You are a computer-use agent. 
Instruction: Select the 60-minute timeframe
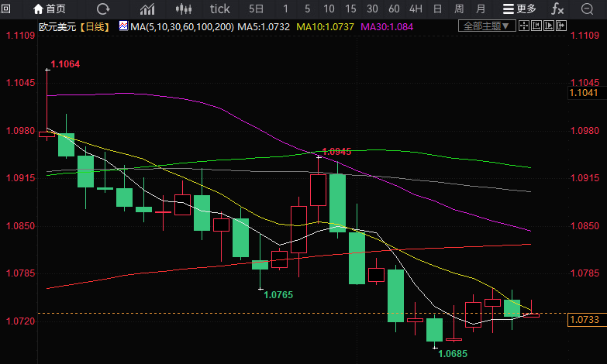click(x=394, y=9)
